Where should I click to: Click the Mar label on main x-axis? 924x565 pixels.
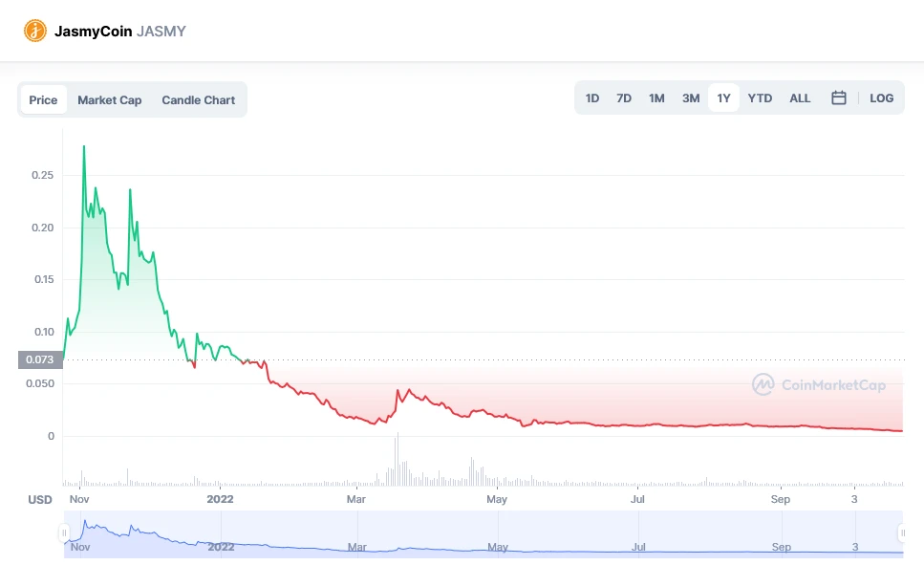(355, 499)
